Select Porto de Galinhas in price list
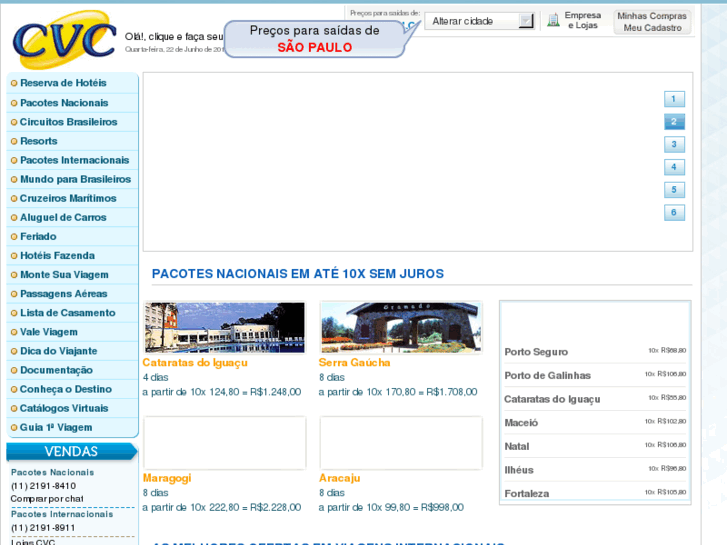This screenshot has height=545, width=727. coord(548,376)
